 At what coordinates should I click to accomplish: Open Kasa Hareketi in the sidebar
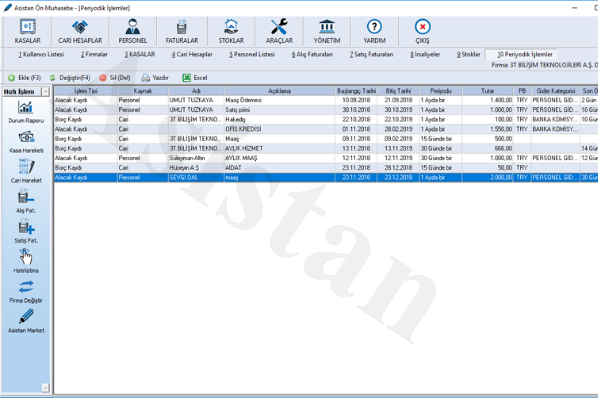(x=26, y=142)
